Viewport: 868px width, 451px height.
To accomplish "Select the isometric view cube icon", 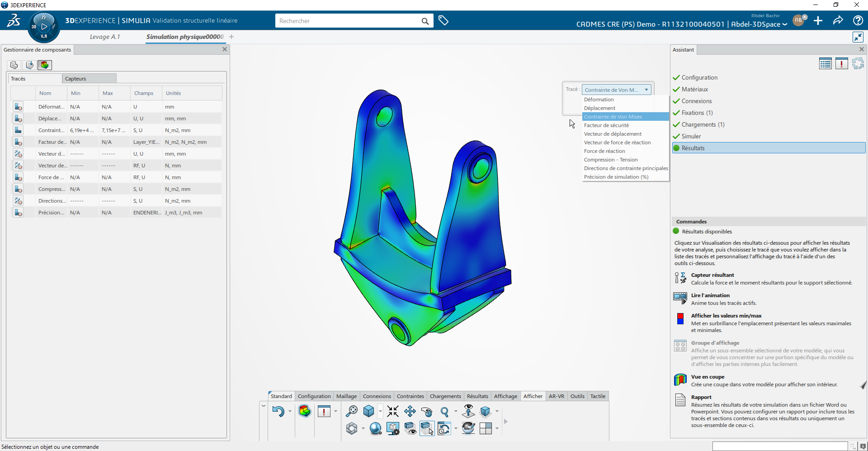I will point(368,411).
